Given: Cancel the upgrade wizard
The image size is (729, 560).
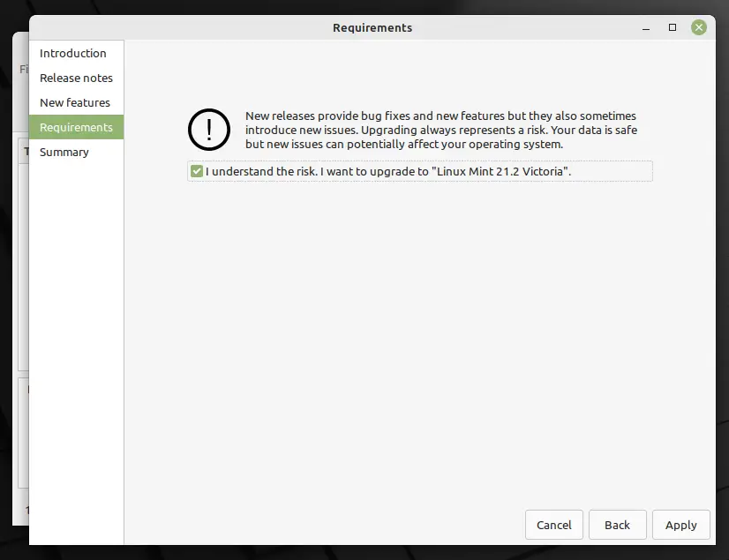Looking at the screenshot, I should [553, 525].
